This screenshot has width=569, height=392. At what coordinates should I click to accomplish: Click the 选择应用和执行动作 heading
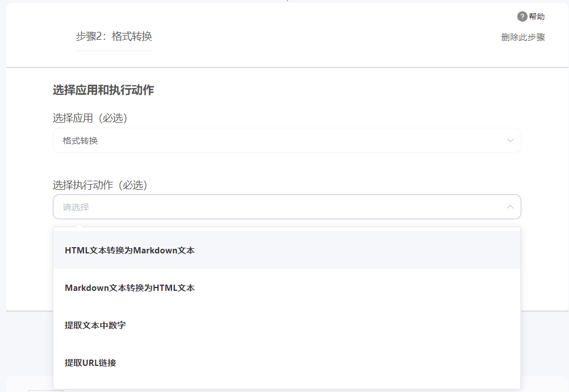(x=103, y=90)
